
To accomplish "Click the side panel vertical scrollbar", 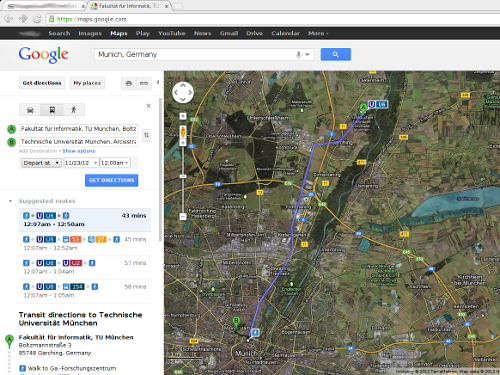I will (x=161, y=170).
